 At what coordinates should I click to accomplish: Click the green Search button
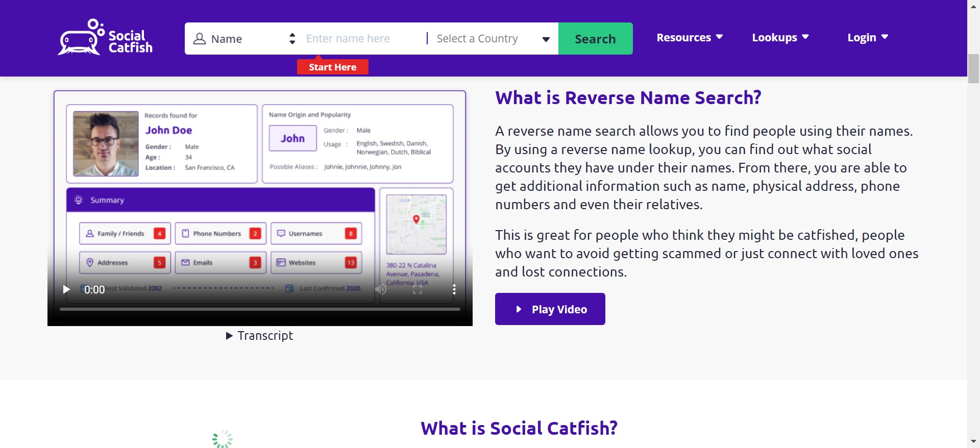(595, 39)
